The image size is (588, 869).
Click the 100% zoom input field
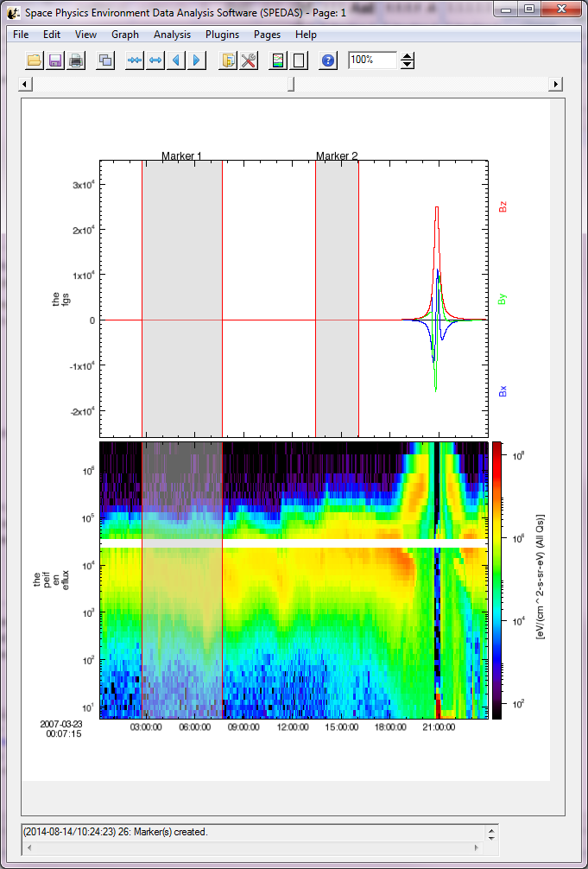tap(371, 60)
